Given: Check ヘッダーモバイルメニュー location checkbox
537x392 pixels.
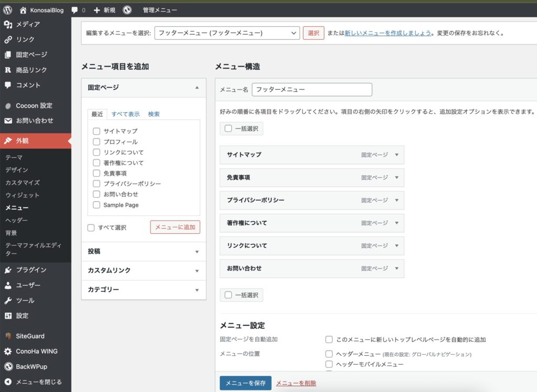Looking at the screenshot, I should [329, 364].
